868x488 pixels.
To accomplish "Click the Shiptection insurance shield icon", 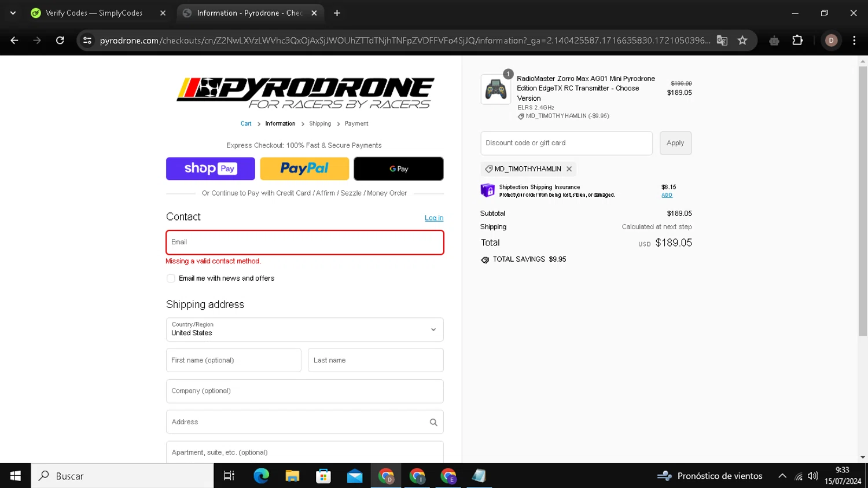I will 488,190.
